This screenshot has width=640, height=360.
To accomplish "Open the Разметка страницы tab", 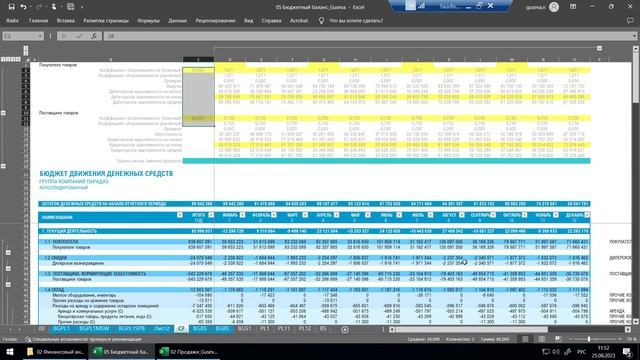I will [106, 20].
